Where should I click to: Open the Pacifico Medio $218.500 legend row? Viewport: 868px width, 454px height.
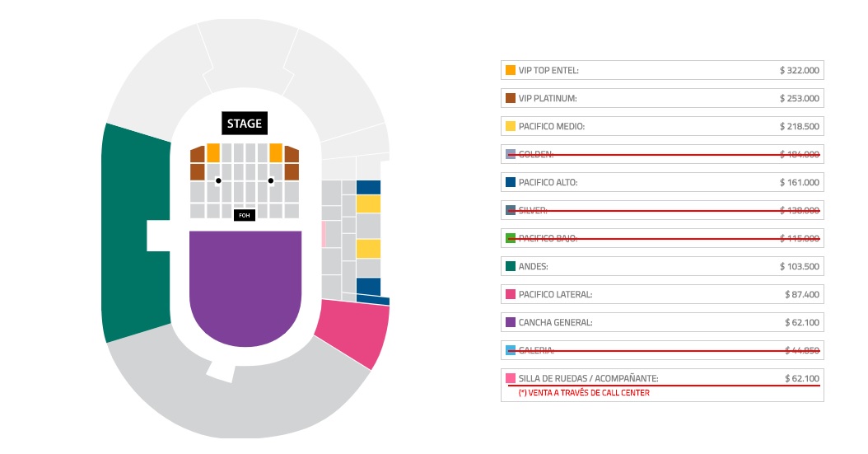click(662, 126)
